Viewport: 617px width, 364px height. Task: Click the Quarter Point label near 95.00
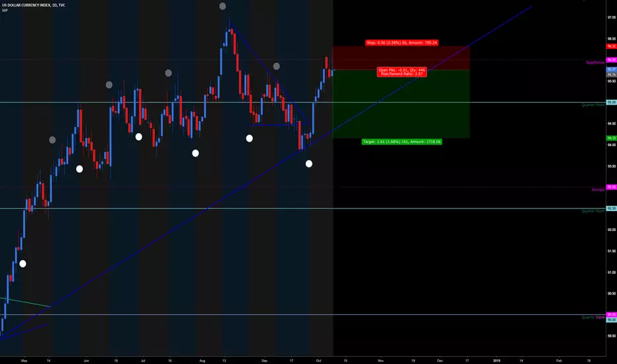[593, 105]
